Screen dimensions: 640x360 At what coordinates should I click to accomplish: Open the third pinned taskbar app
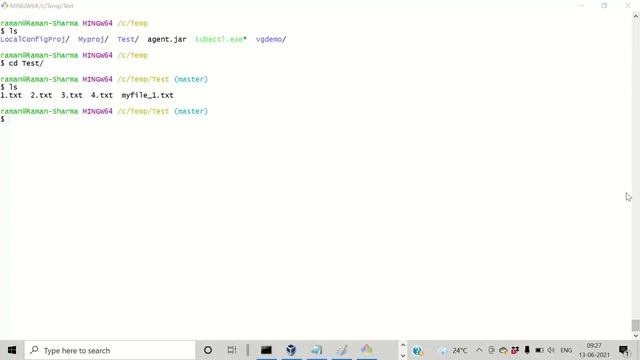[x=316, y=350]
